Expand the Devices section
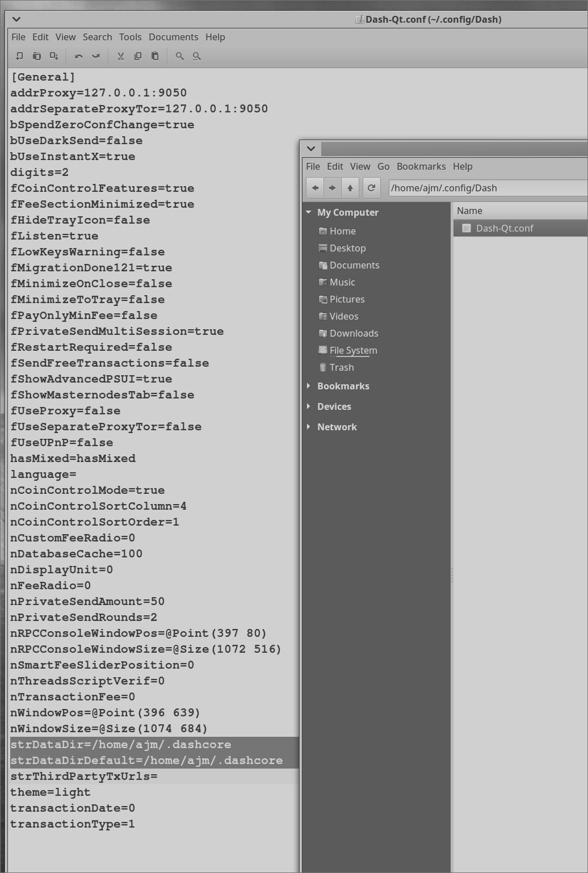This screenshot has height=873, width=588. [x=309, y=406]
